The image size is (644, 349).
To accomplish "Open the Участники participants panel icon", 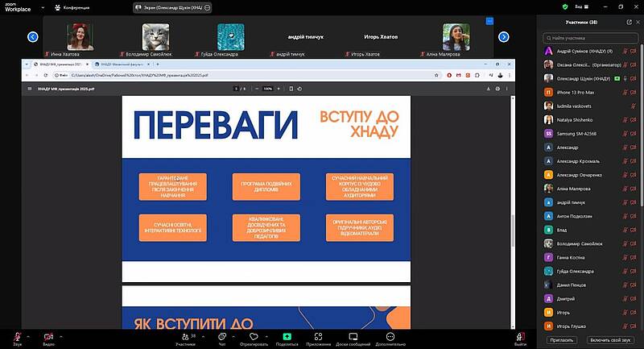I will pyautogui.click(x=184, y=337).
